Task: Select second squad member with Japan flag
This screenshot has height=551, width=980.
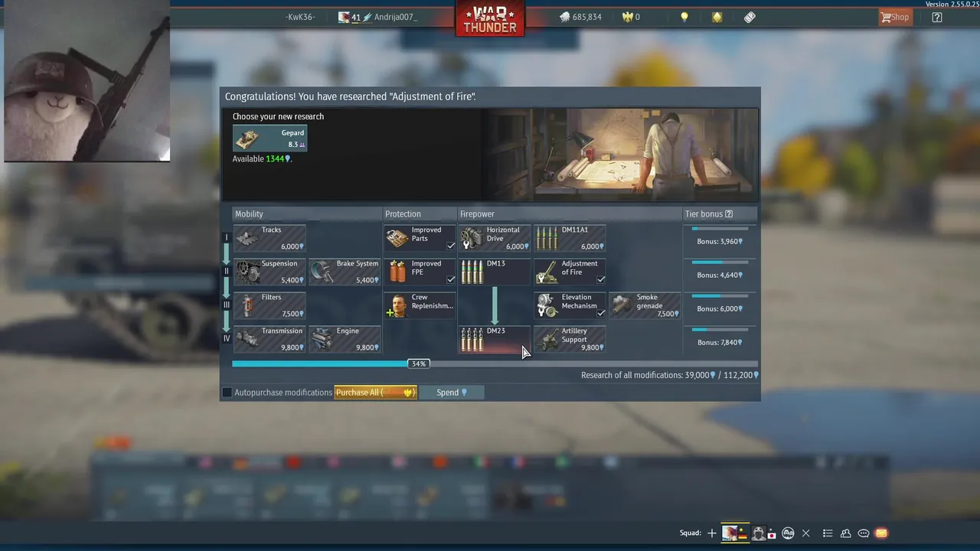Action: 763,533
